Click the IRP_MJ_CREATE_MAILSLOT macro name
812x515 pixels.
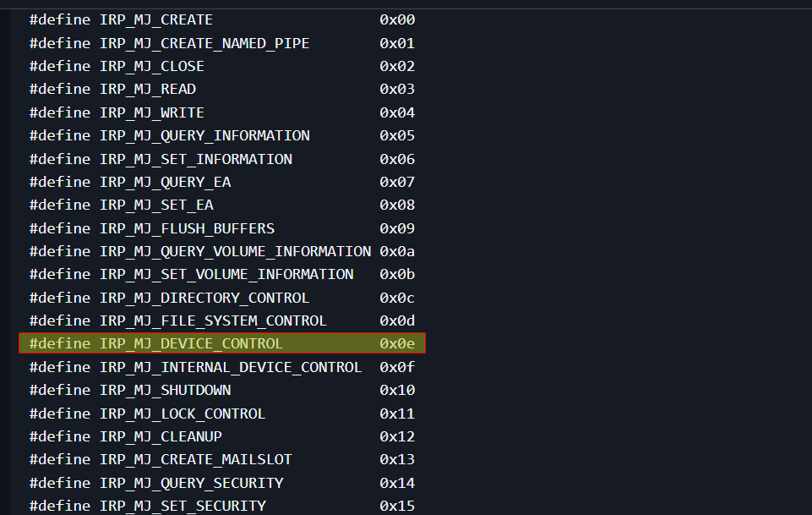[196, 459]
